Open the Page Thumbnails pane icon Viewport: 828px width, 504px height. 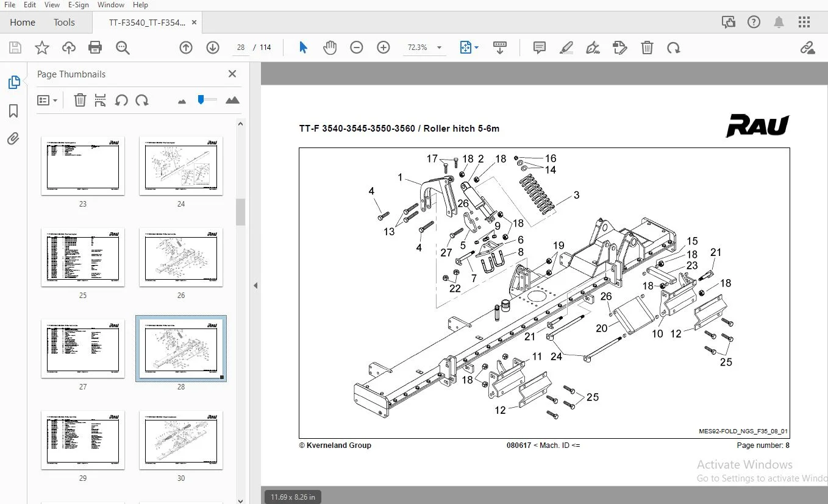pyautogui.click(x=13, y=83)
